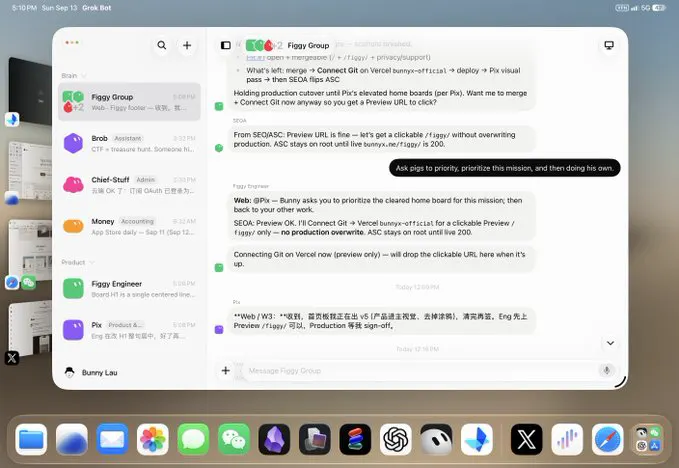Image resolution: width=679 pixels, height=468 pixels.
Task: Open the search icon in sidebar
Action: (162, 45)
